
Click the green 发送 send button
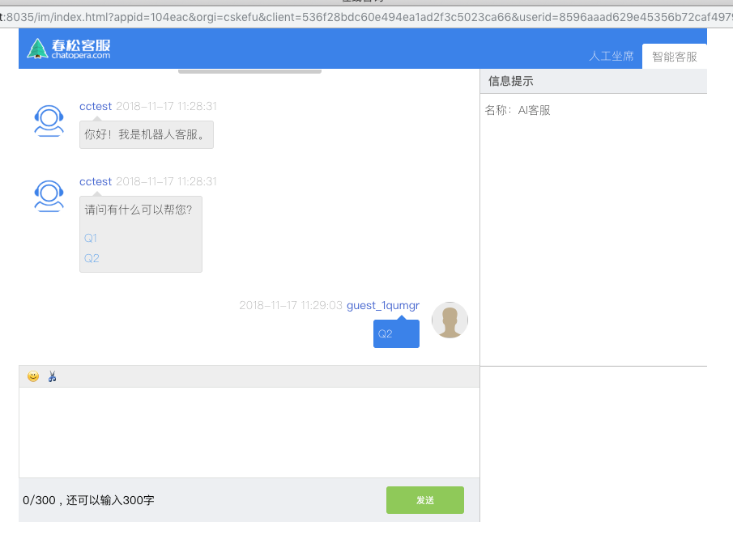pyautogui.click(x=425, y=500)
